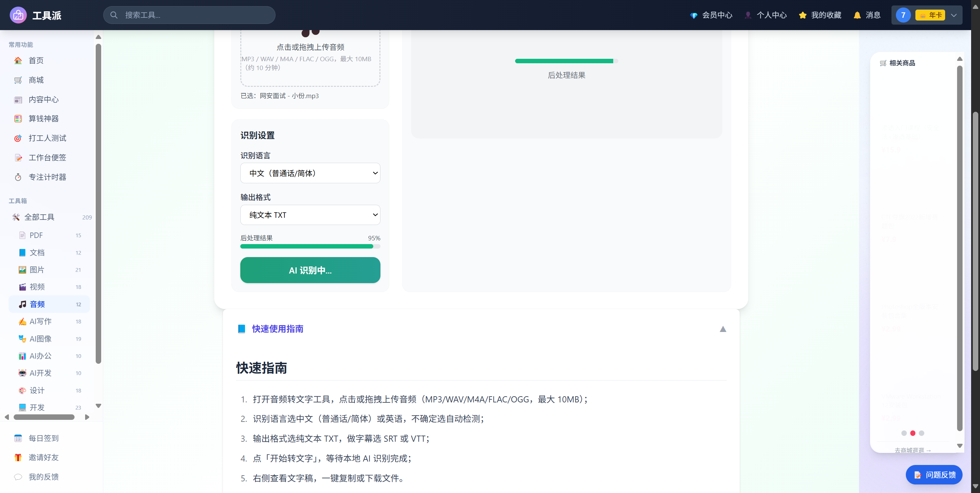Image resolution: width=980 pixels, height=493 pixels.
Task: Click the 我的反馈 speech bubble icon
Action: [x=18, y=477]
